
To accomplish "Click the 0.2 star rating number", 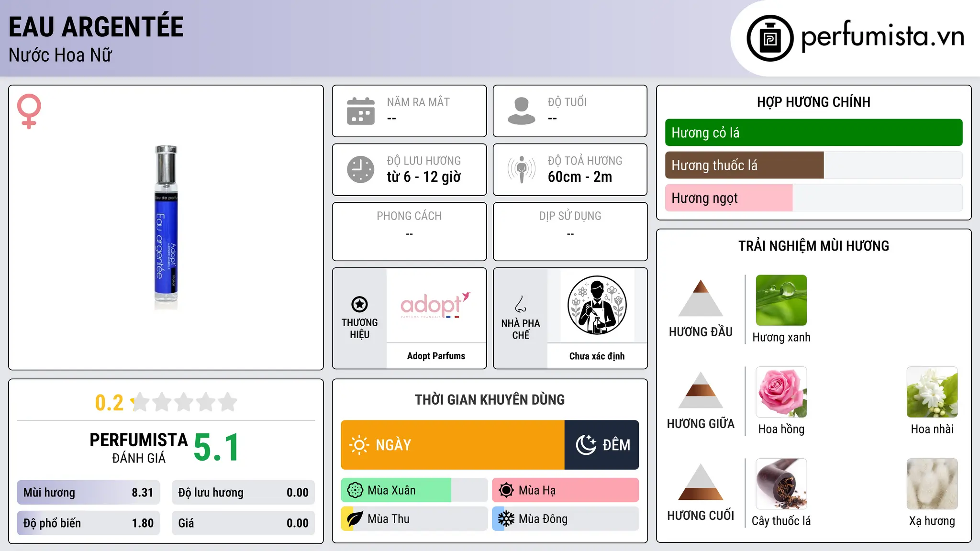I will click(109, 403).
